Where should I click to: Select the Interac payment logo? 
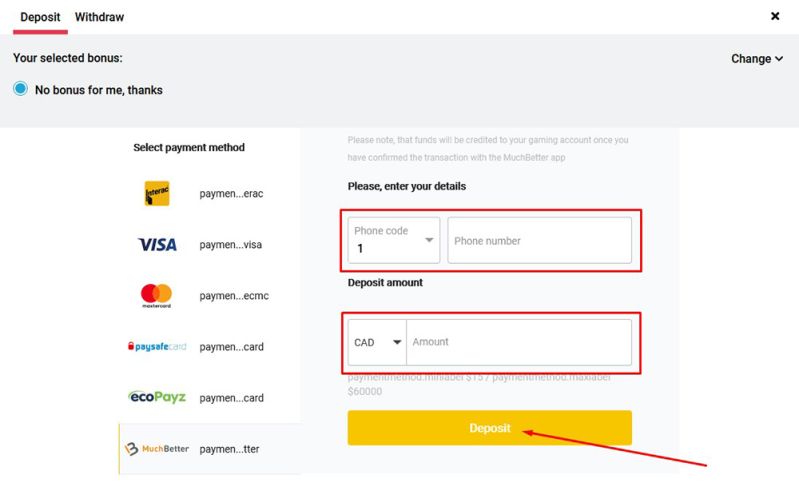157,193
